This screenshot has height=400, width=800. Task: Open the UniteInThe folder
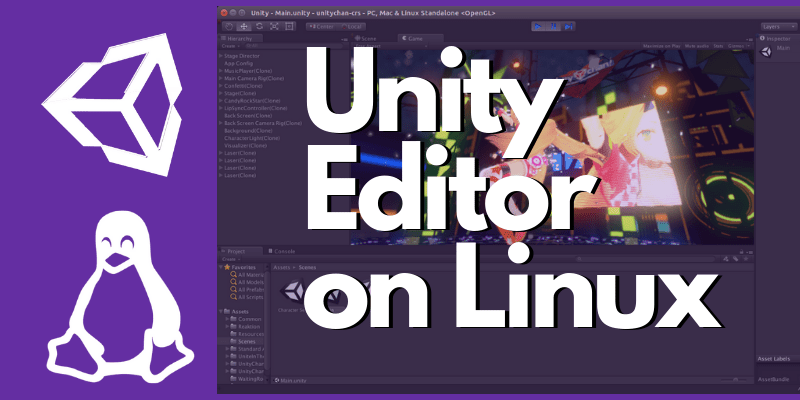(x=247, y=356)
